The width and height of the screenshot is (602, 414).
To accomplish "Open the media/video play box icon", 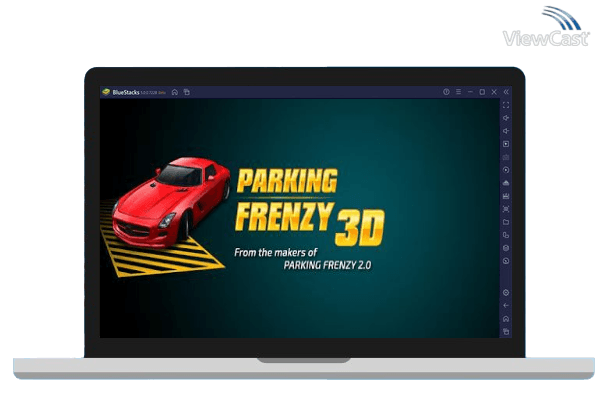I will [506, 144].
